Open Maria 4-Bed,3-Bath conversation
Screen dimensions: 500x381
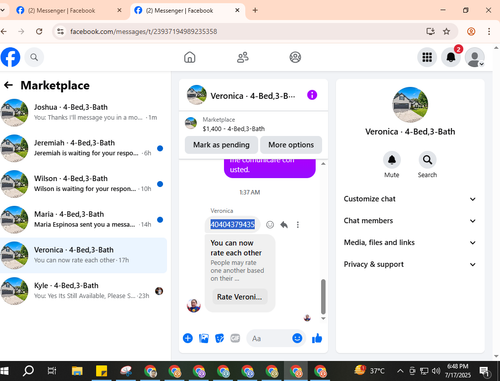click(83, 219)
